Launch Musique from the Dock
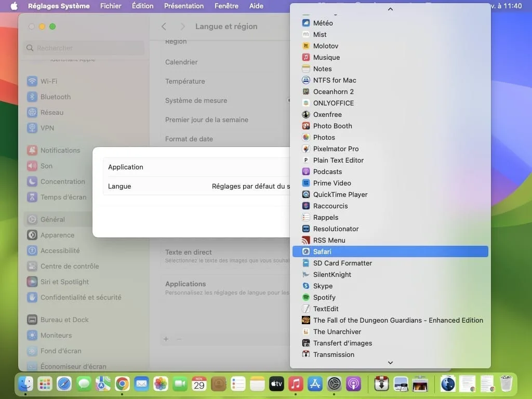The image size is (532, 399). coord(296,384)
